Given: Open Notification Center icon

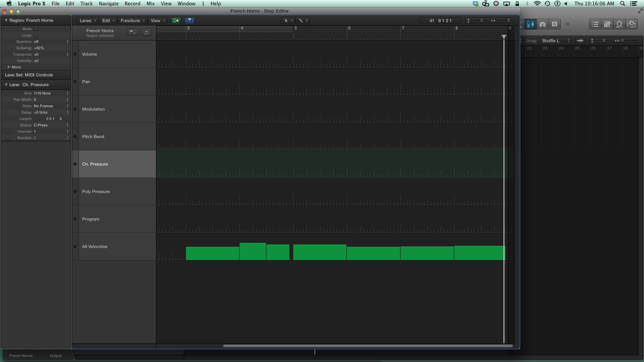Looking at the screenshot, I should tap(634, 4).
